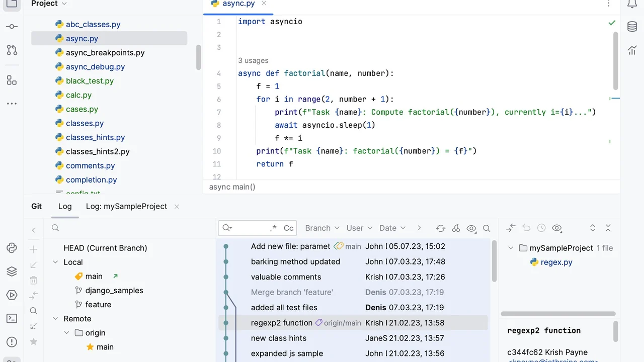Click the Refresh icon in Git log toolbar
The height and width of the screenshot is (362, 644).
[x=441, y=228]
